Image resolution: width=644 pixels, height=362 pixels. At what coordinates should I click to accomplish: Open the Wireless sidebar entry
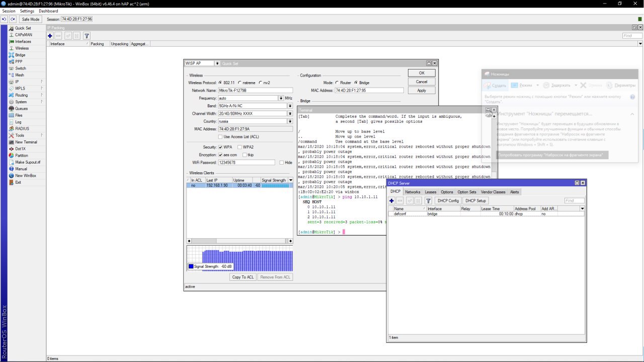point(22,48)
